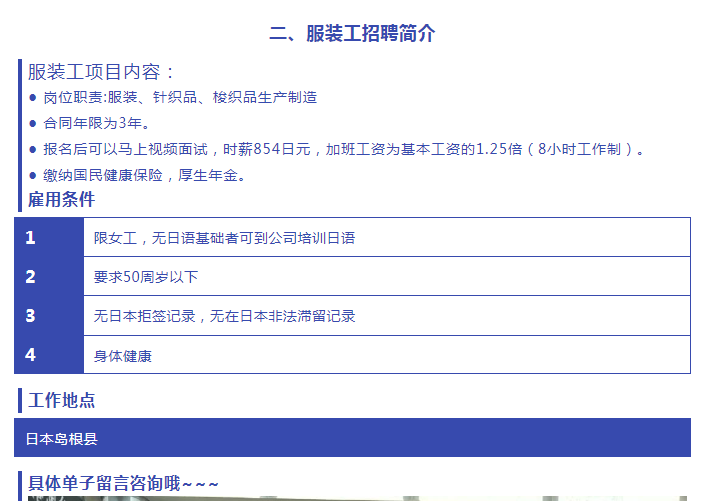Click the blue number 3 cell
Viewport: 707px width, 501px height.
pyautogui.click(x=49, y=315)
